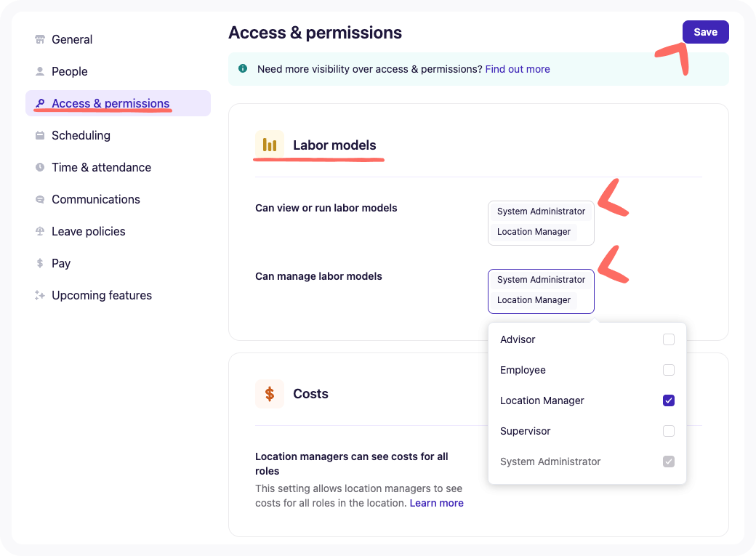
Task: Click the General building icon in sidebar
Action: tap(39, 39)
